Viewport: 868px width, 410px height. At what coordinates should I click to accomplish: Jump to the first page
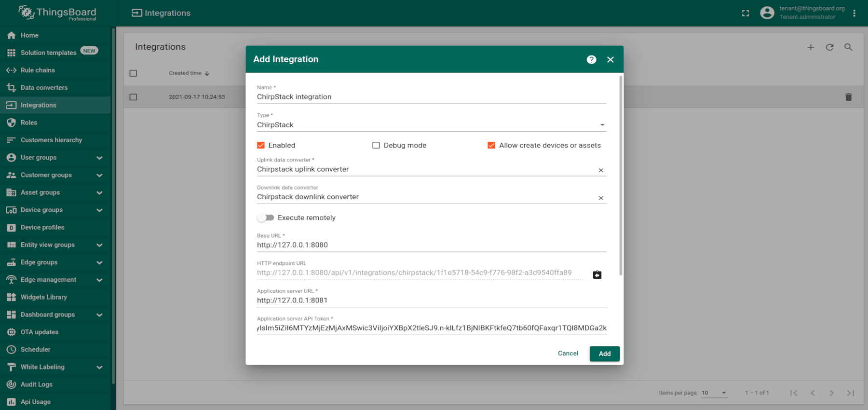click(794, 393)
